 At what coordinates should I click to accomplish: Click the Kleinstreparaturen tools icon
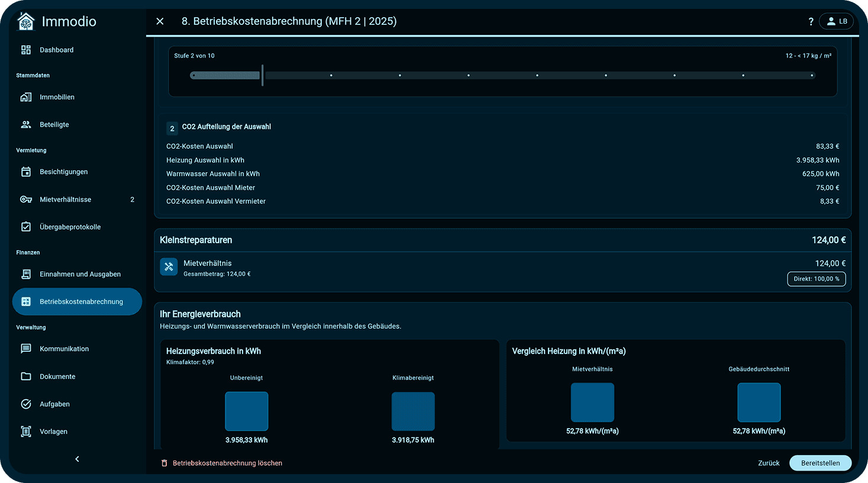pos(169,267)
